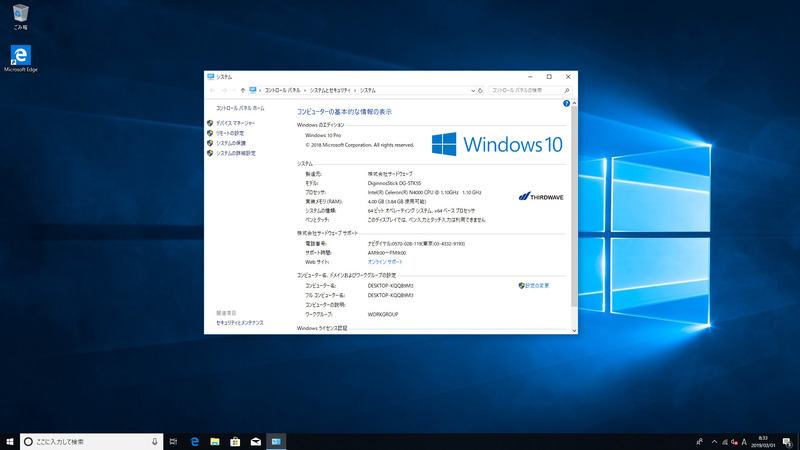Click the THIRDWAVE logo image
800x450 pixels.
point(541,196)
